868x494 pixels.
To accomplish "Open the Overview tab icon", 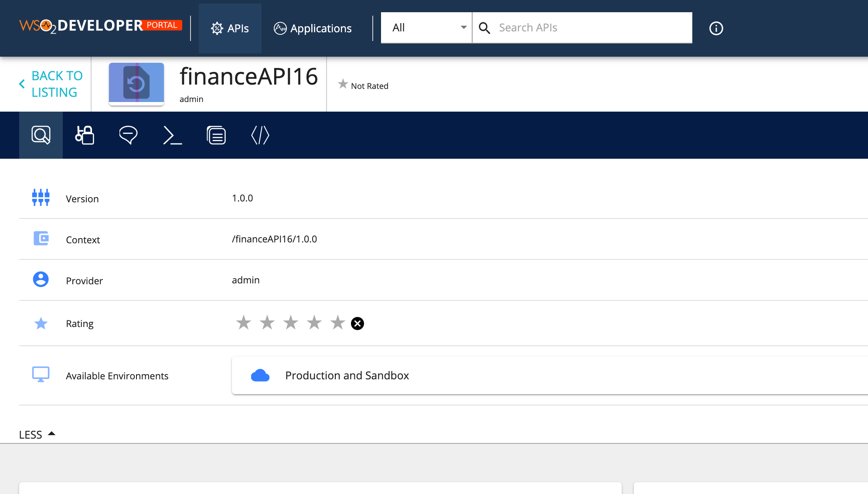I will [x=41, y=135].
